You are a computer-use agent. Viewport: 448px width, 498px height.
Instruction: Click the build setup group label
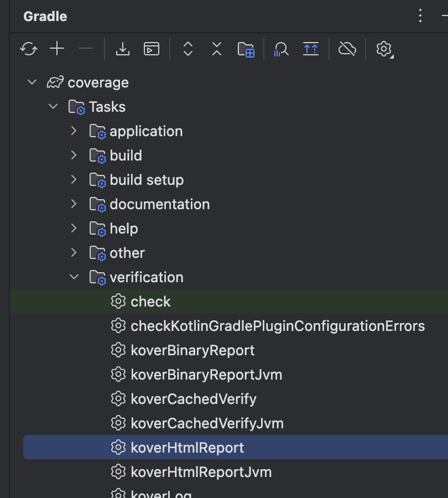point(147,180)
